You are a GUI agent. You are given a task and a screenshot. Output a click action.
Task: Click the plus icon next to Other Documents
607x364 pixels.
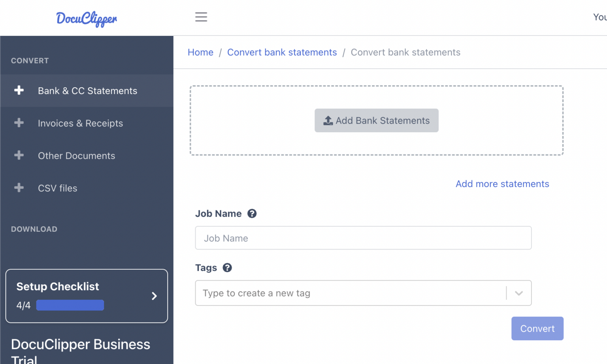point(19,155)
